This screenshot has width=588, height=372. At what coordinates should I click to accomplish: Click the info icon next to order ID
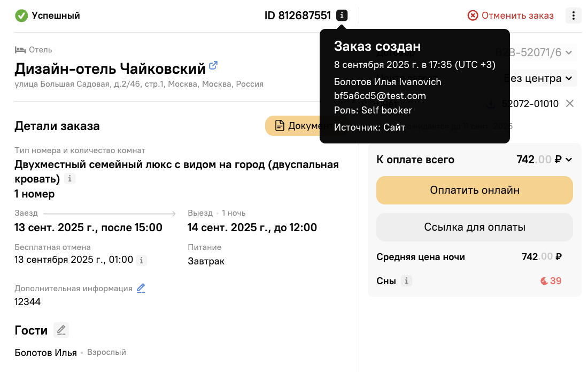pos(342,16)
